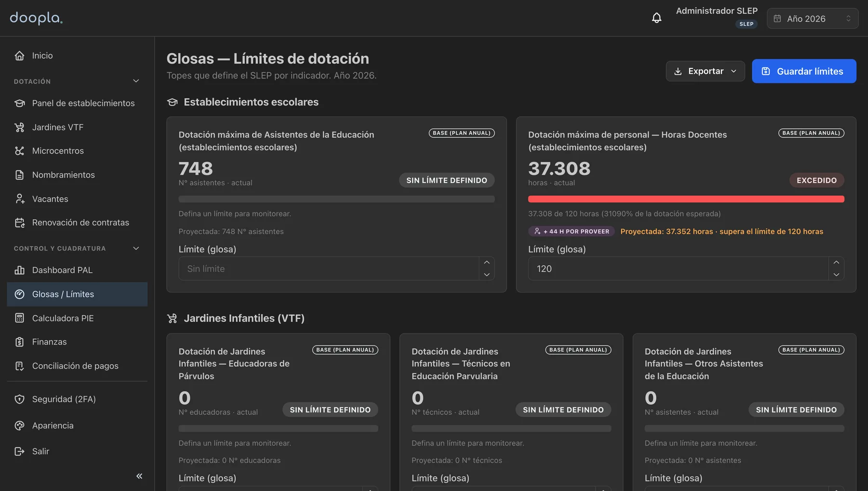This screenshot has height=491, width=868.
Task: Go to Inicio
Action: 77,55
